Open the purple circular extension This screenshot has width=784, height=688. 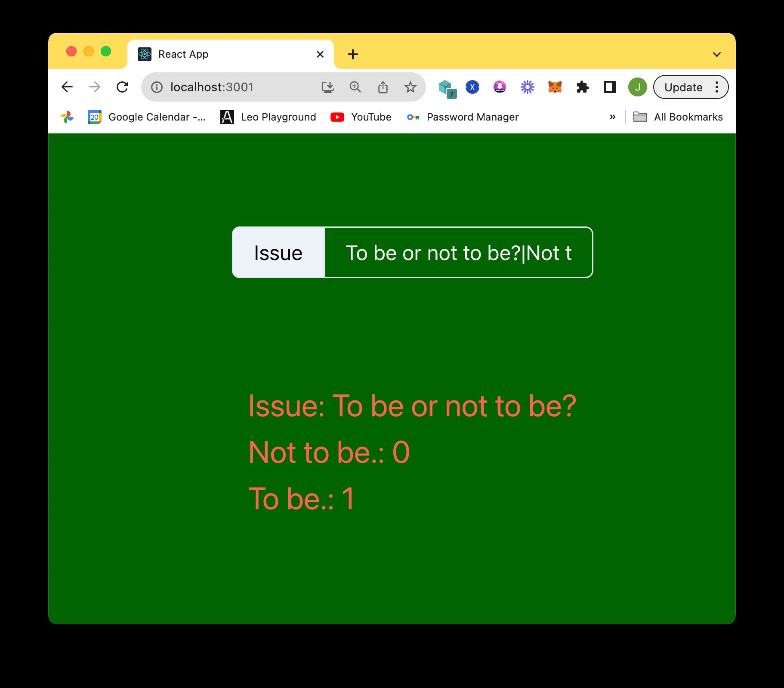pos(500,87)
